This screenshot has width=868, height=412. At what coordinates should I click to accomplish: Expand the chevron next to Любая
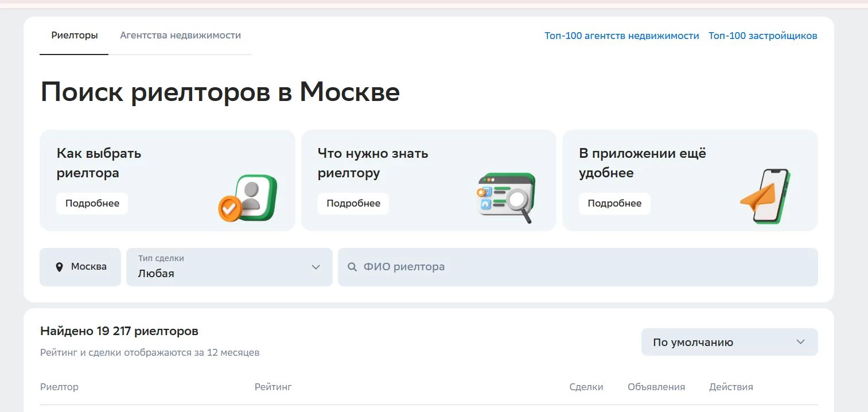[316, 267]
